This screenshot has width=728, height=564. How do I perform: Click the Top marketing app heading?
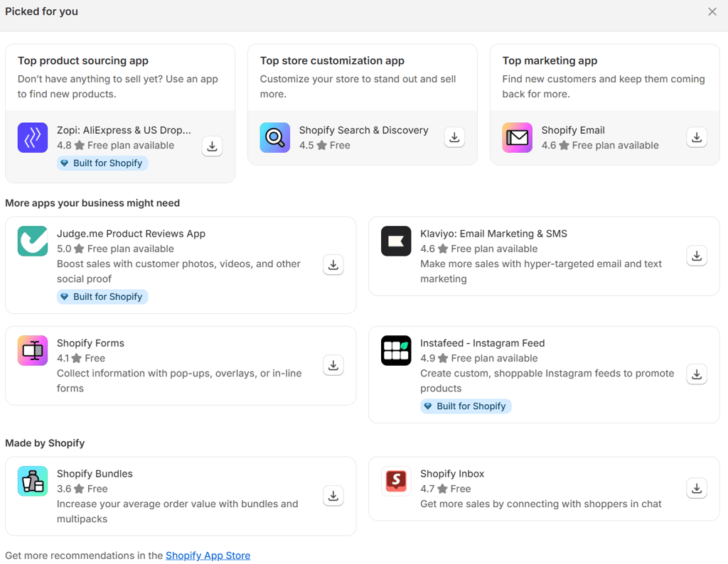pos(550,61)
